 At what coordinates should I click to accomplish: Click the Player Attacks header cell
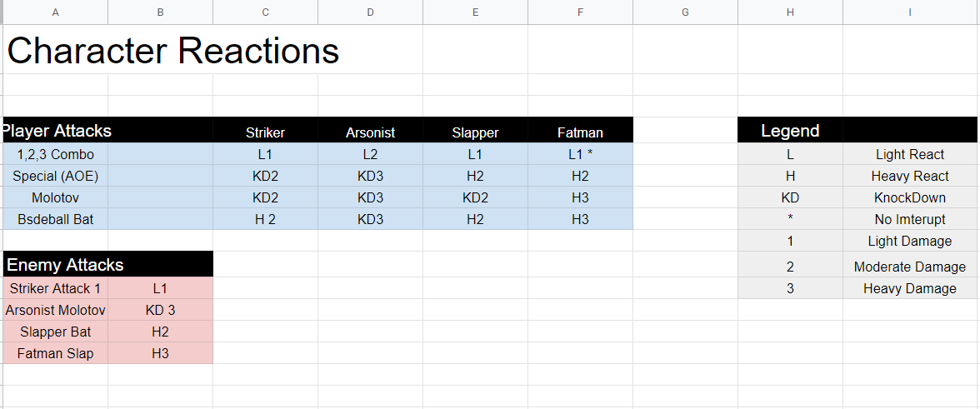point(57,131)
